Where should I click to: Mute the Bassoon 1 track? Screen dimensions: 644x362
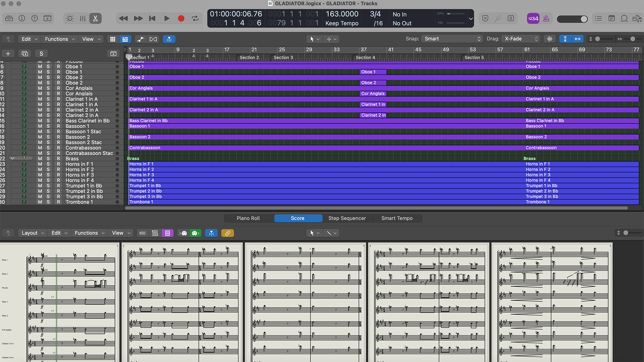point(40,126)
